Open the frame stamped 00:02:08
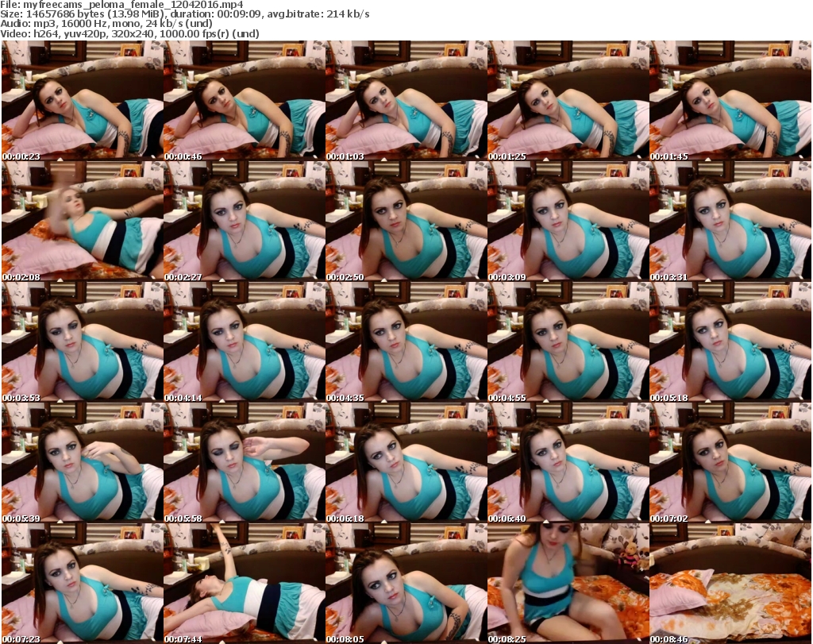 tap(83, 221)
